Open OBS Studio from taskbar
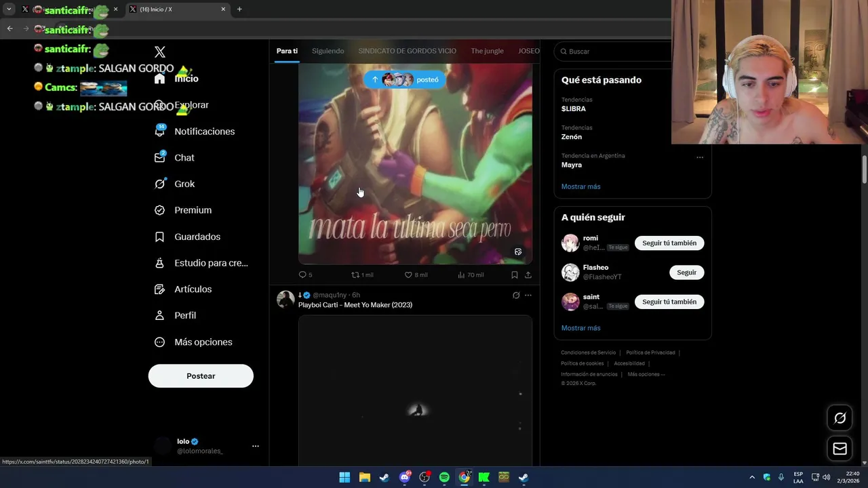 click(x=425, y=477)
